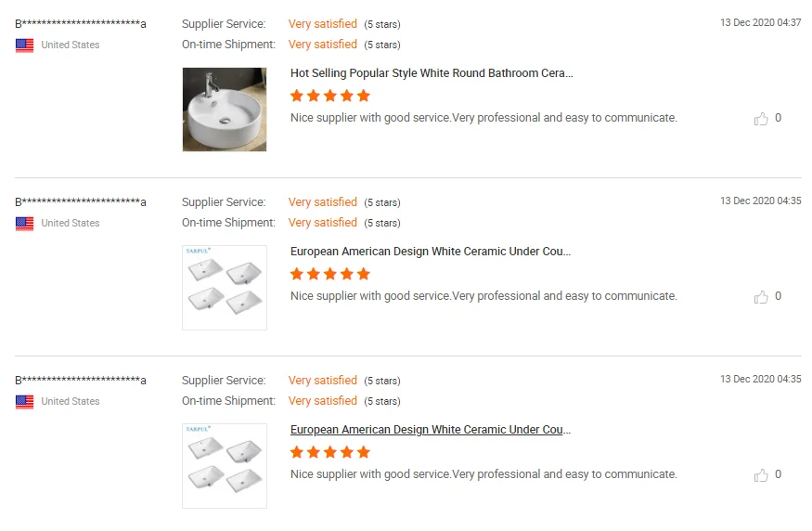The image size is (812, 531).
Task: Click star rating in third review
Action: coord(330,452)
